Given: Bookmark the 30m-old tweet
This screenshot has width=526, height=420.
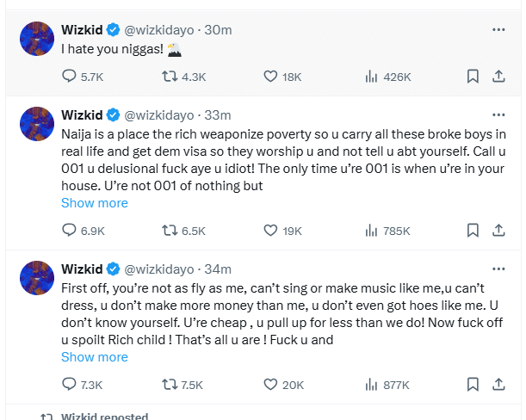Looking at the screenshot, I should 473,77.
